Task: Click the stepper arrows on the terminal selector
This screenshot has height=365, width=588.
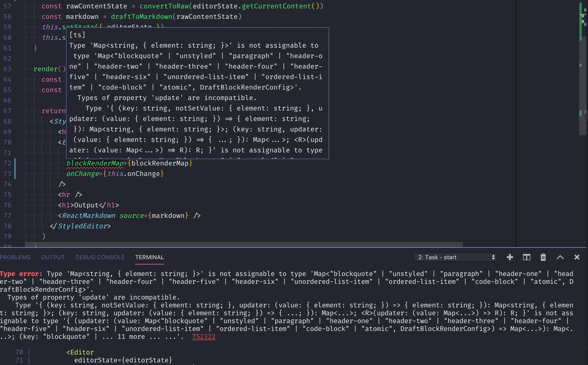Action: (493, 257)
